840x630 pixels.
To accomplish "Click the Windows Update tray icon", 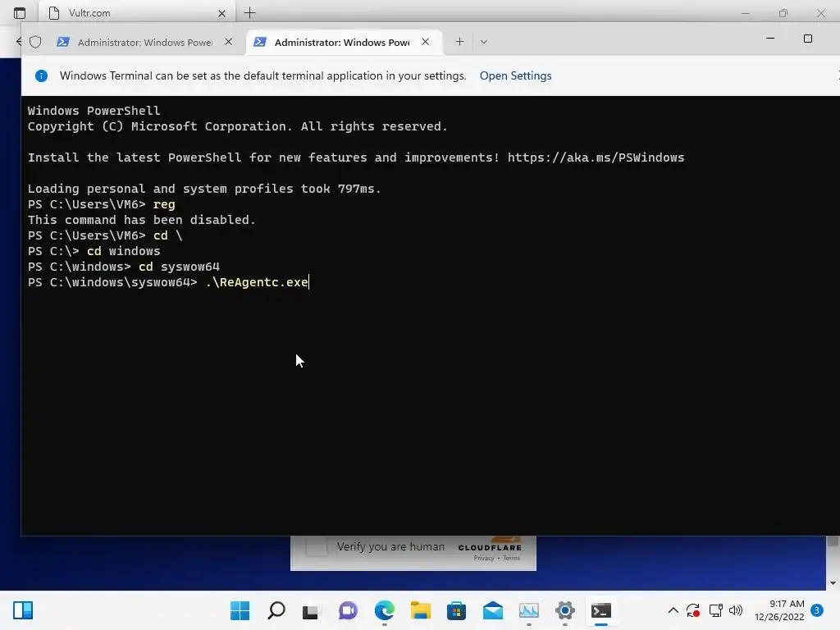I will [693, 610].
